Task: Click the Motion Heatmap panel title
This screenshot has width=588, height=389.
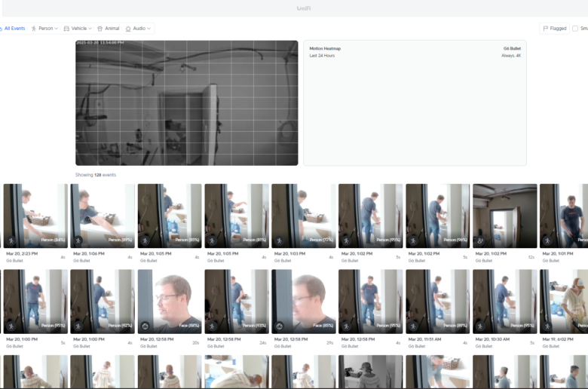Action: pos(325,48)
